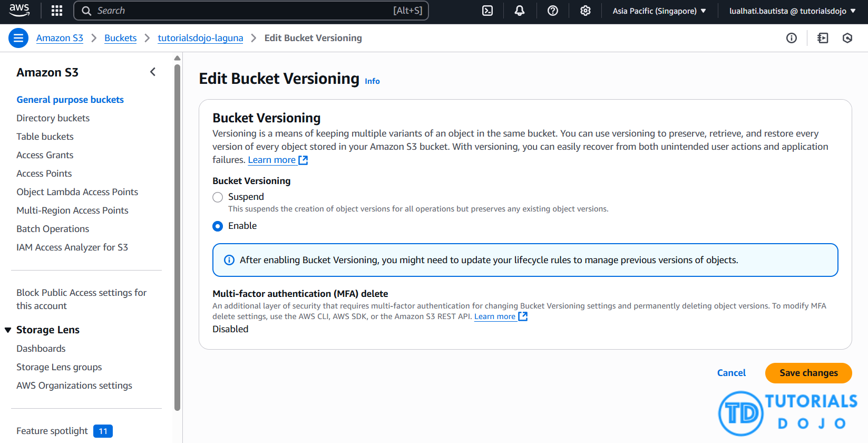Viewport: 868px width, 443px height.
Task: Open Access Points in sidebar
Action: 44,174
